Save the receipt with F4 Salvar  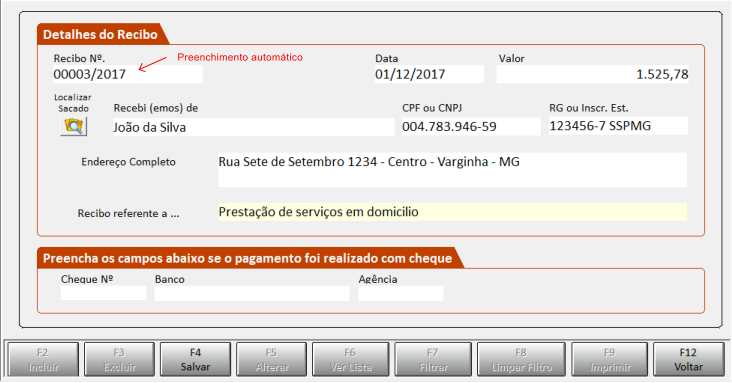pyautogui.click(x=195, y=359)
